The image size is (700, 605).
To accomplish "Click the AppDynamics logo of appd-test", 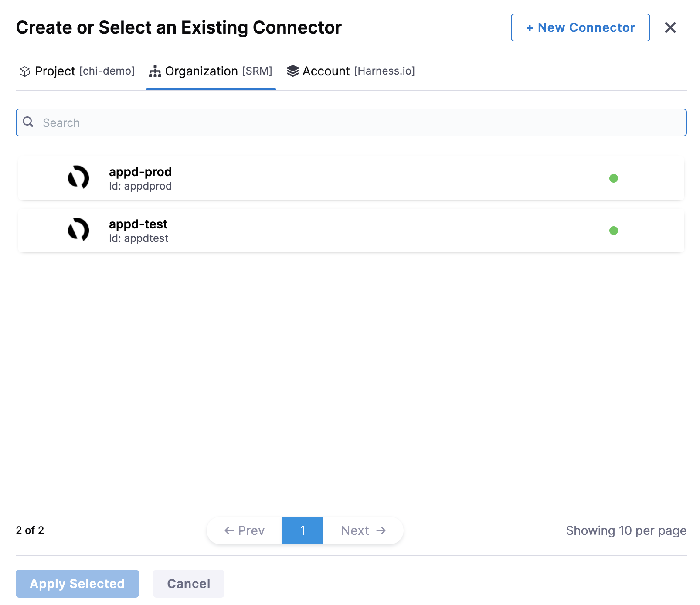I will pos(78,230).
